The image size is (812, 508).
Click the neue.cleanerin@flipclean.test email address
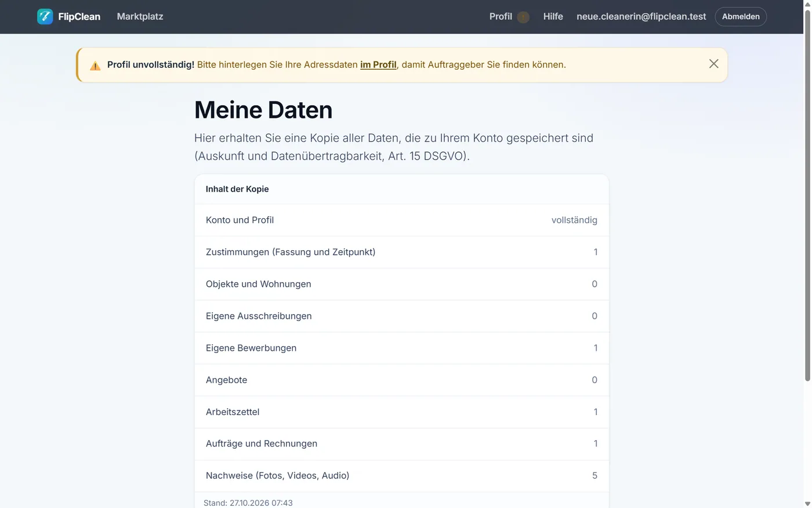[x=641, y=16]
